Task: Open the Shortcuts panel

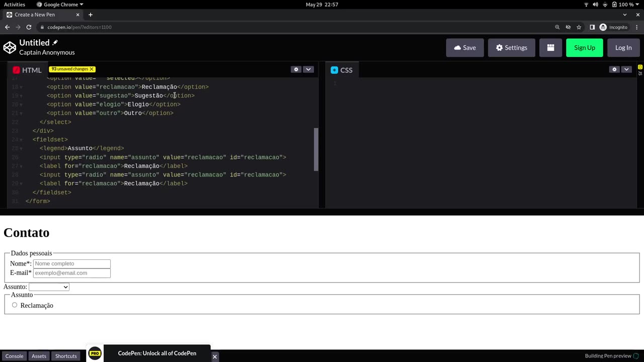Action: (66, 356)
